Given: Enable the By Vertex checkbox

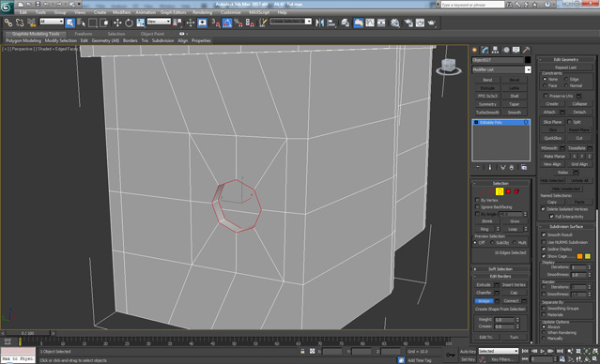Looking at the screenshot, I should pyautogui.click(x=477, y=200).
